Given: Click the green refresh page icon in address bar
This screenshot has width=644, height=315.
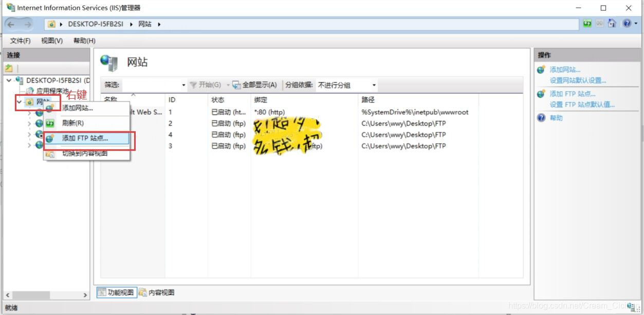Looking at the screenshot, I should pos(587,24).
